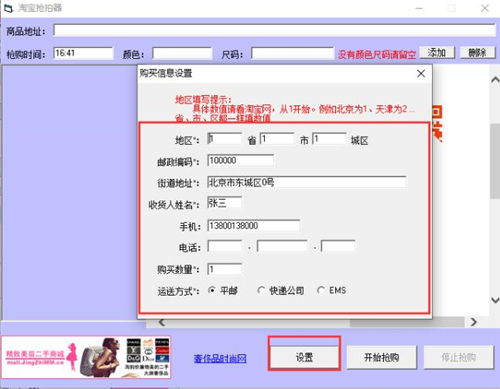Click the 收货人姓名 field with 张三
The image size is (500, 389).
(x=225, y=203)
